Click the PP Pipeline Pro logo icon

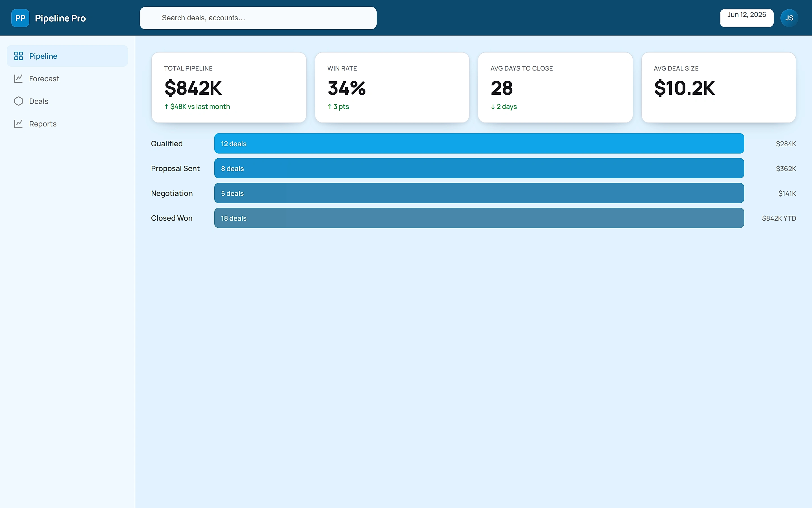click(x=20, y=18)
